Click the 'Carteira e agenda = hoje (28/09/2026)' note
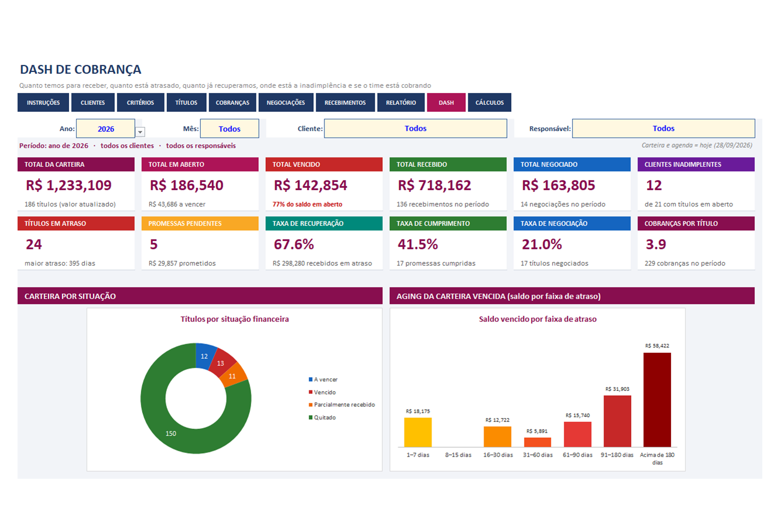Viewport: 774px width, 532px height. coord(697,145)
